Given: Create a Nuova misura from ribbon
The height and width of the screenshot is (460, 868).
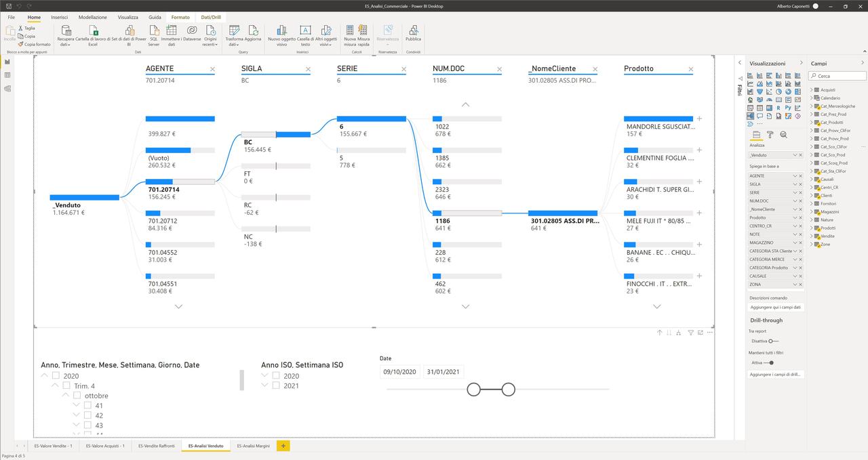Looking at the screenshot, I should click(x=349, y=31).
